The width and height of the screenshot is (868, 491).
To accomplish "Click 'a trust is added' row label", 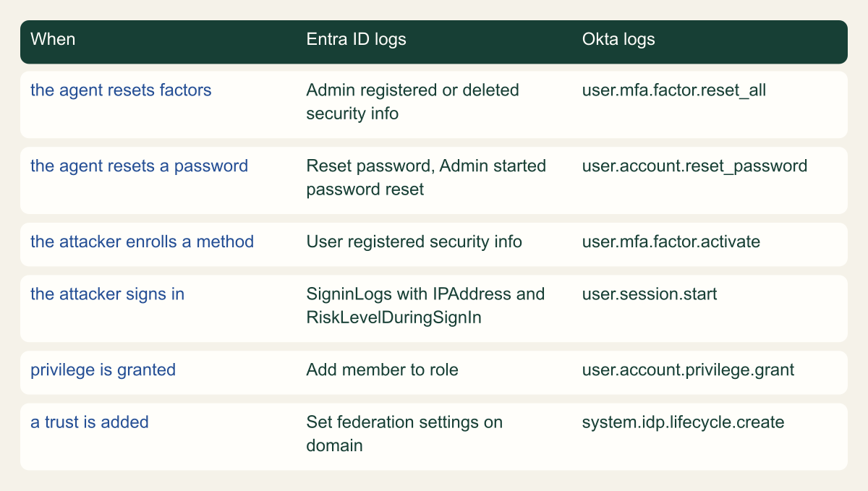I will click(90, 422).
